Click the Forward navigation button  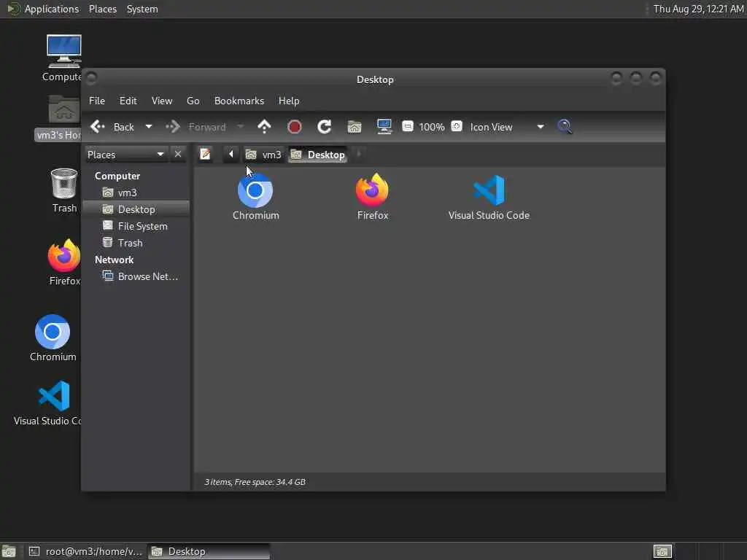pos(196,127)
